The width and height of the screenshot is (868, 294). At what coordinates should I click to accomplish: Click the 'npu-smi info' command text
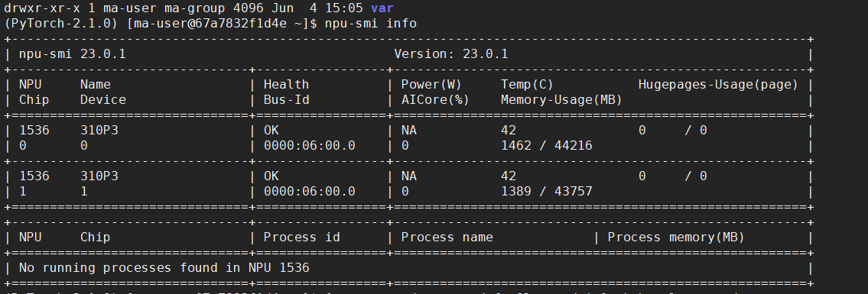[371, 24]
